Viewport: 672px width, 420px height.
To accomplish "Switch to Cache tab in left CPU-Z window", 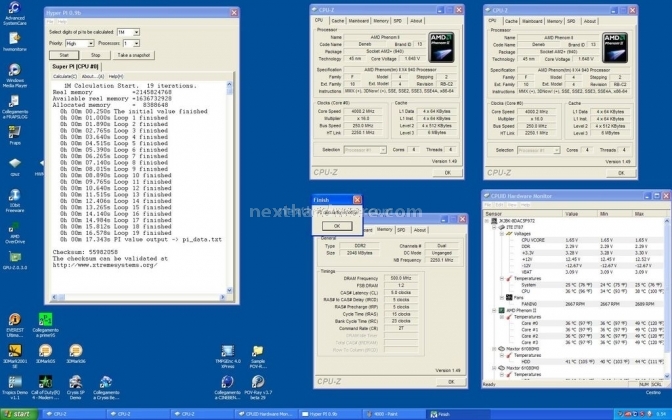I will (x=337, y=21).
